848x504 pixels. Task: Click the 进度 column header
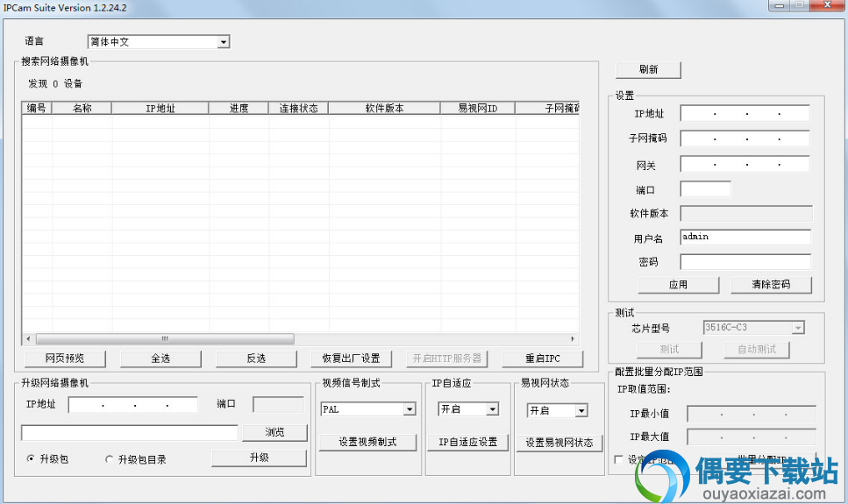[x=239, y=108]
